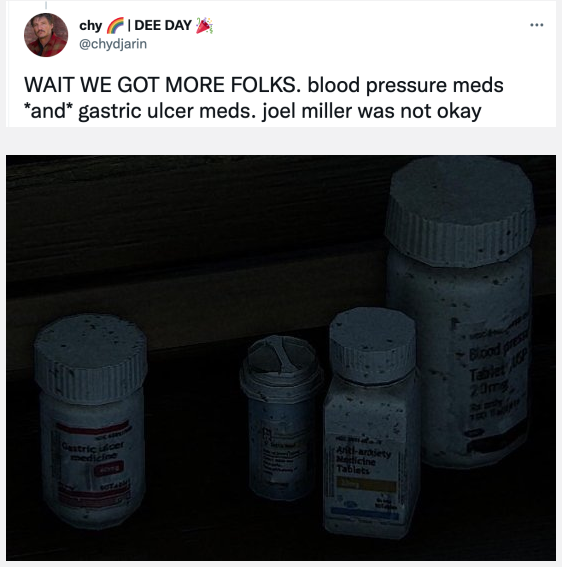Open the attached pill bottles image
Viewport: 562px width, 567px height.
[x=281, y=358]
